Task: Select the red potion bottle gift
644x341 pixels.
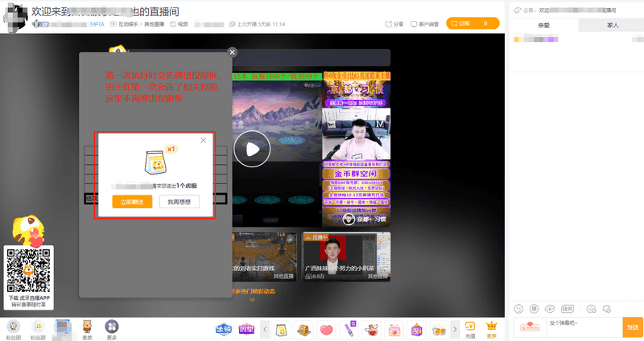Action: point(372,330)
